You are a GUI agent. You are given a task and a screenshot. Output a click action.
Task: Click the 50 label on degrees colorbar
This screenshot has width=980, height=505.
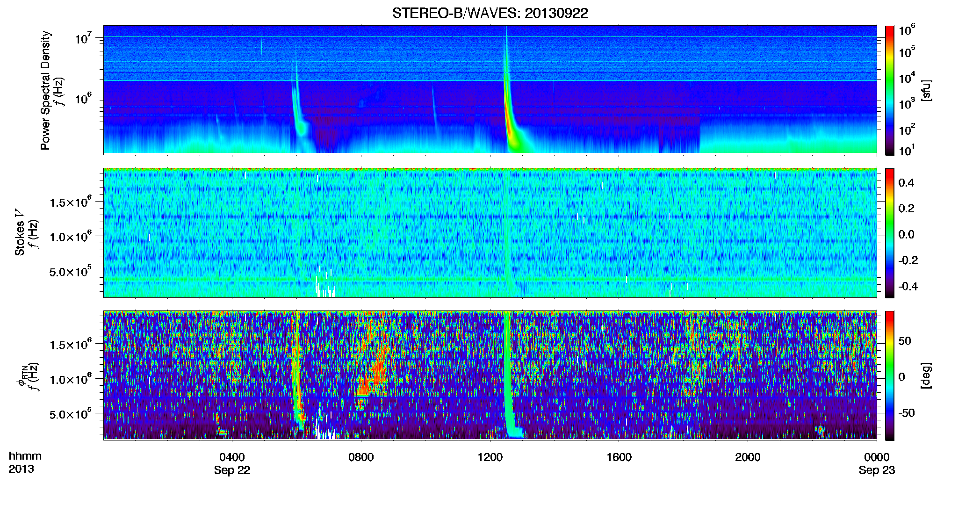[905, 341]
